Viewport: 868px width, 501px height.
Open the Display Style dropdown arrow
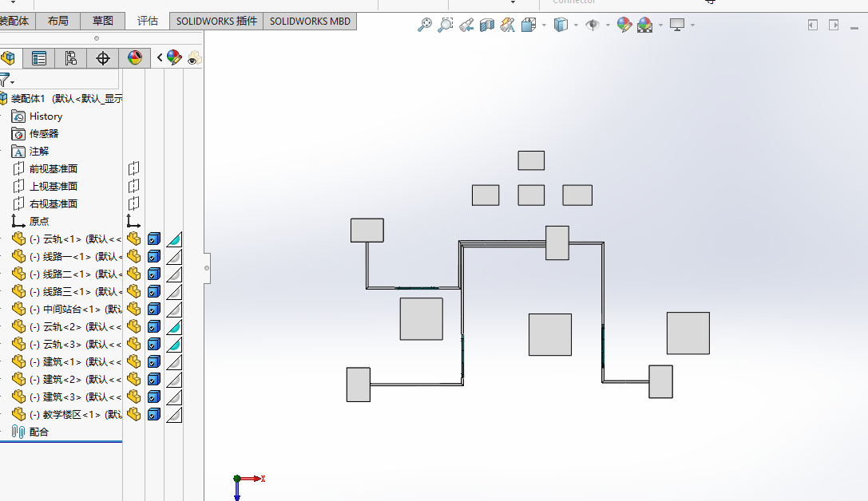pos(577,25)
